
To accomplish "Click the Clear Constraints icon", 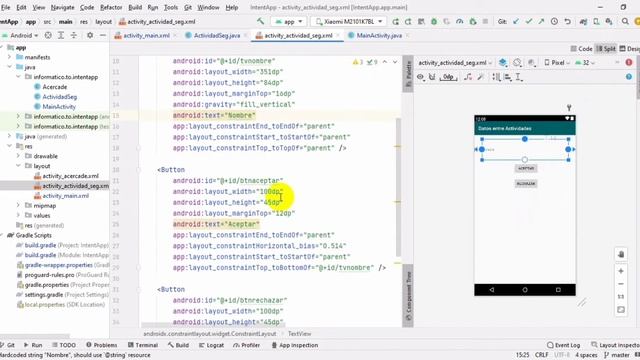I will [468, 77].
